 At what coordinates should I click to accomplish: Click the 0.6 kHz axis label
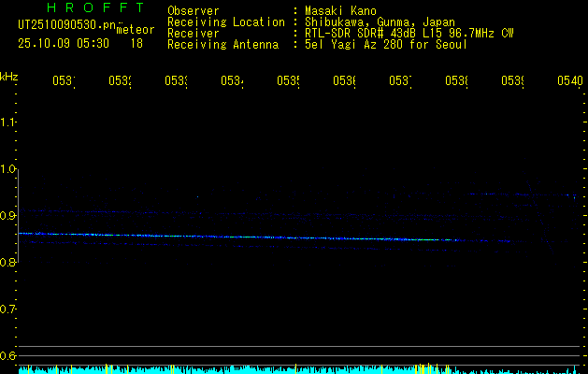click(x=7, y=355)
